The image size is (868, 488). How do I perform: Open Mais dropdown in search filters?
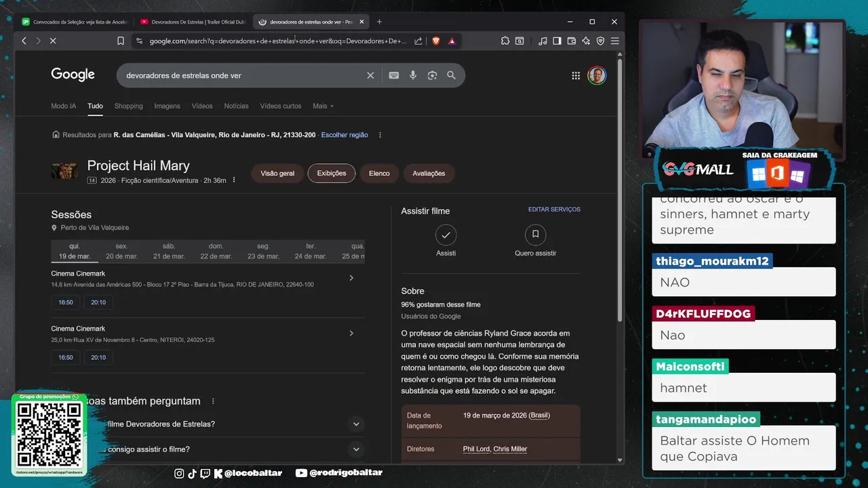pyautogui.click(x=323, y=106)
